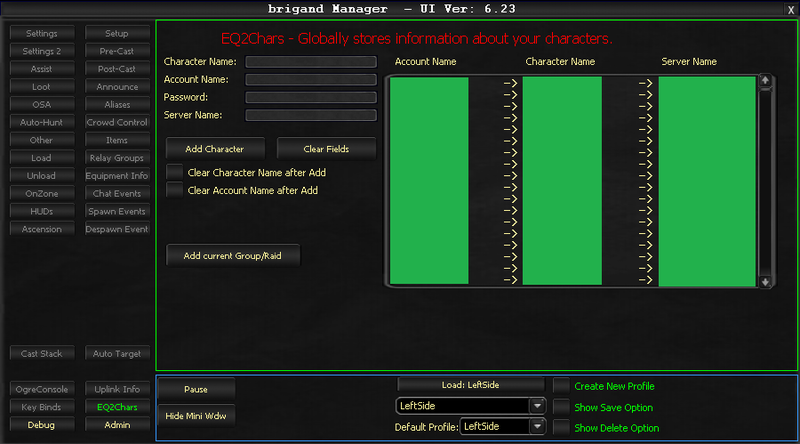800x444 pixels.
Task: Select the Assist tab
Action: click(x=42, y=69)
